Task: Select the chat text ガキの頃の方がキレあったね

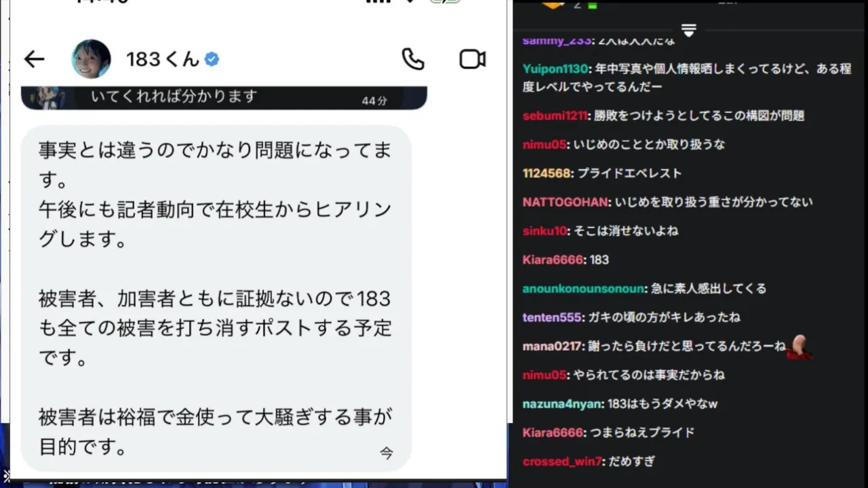Action: click(x=665, y=317)
